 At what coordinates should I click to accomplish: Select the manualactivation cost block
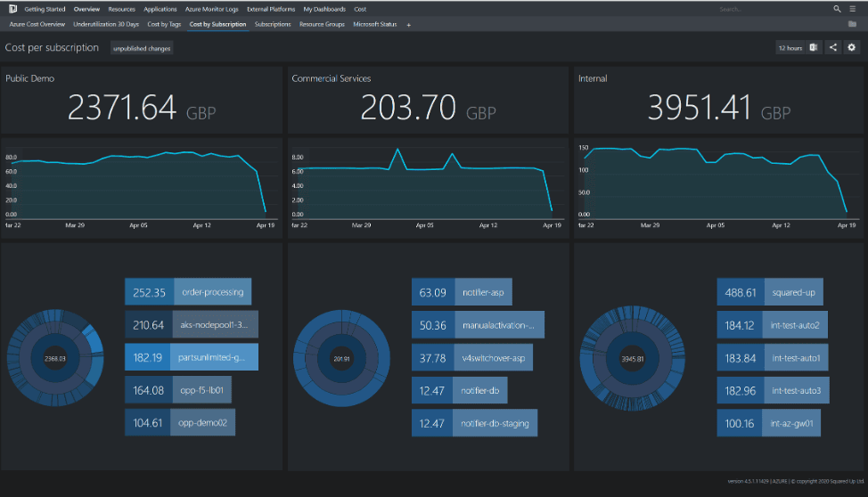[x=478, y=324]
